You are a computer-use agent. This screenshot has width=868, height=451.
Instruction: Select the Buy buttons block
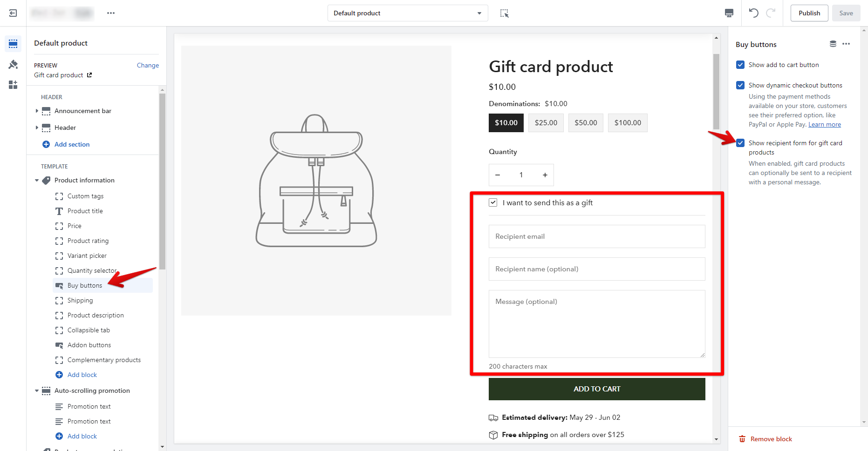[103, 285]
